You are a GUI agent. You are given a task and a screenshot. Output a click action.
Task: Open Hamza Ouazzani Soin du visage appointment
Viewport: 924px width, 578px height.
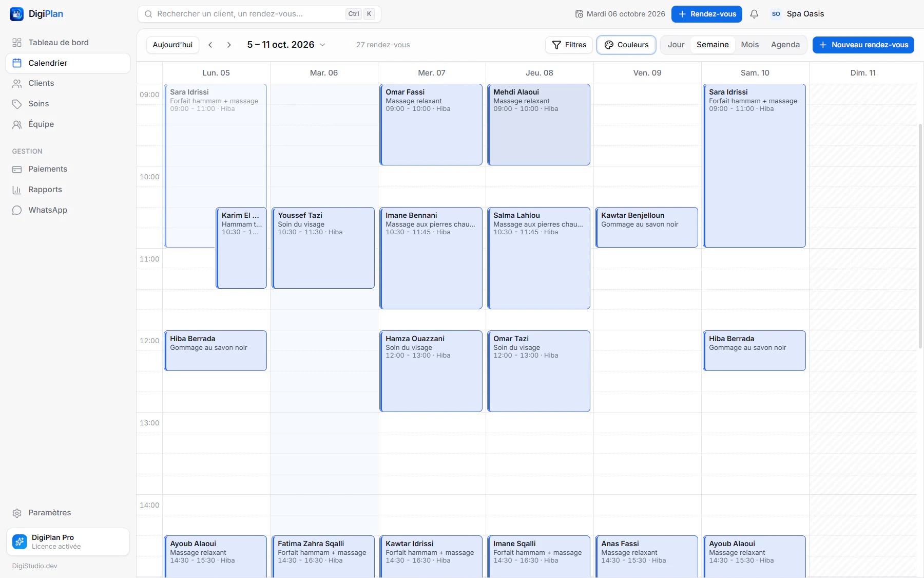click(431, 371)
